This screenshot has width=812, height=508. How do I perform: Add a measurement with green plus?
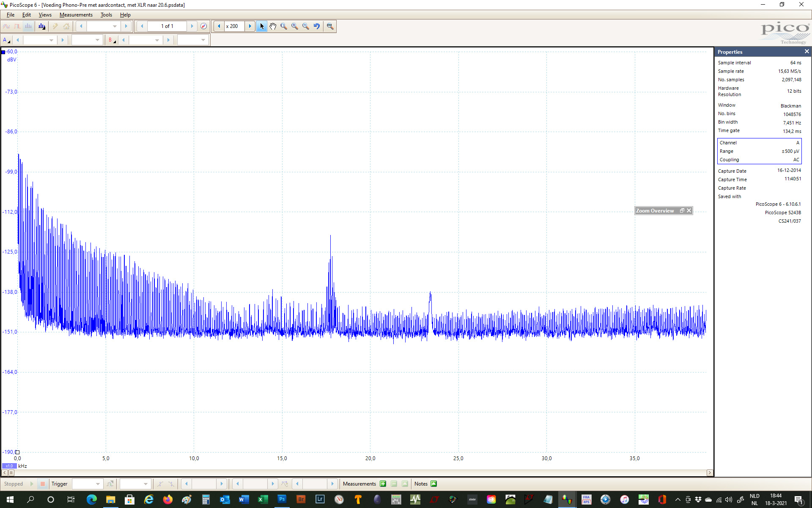tap(383, 484)
